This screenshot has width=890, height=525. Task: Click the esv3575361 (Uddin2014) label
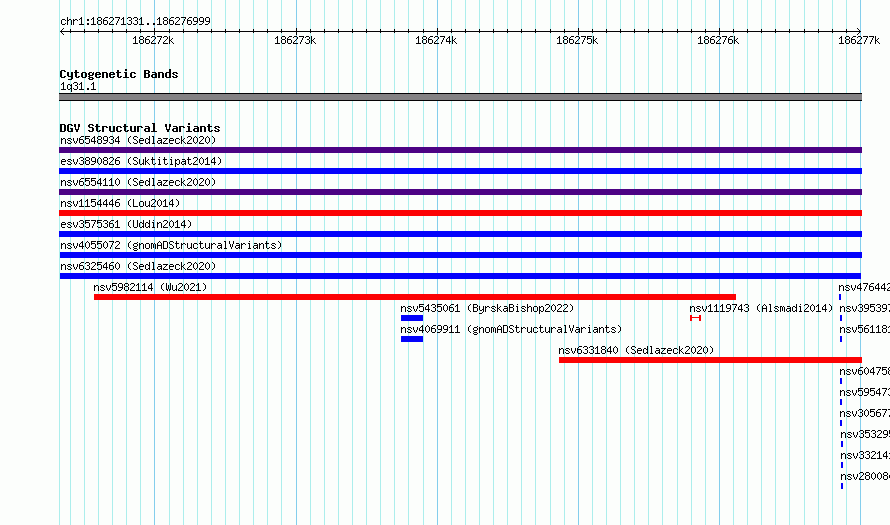coord(126,224)
